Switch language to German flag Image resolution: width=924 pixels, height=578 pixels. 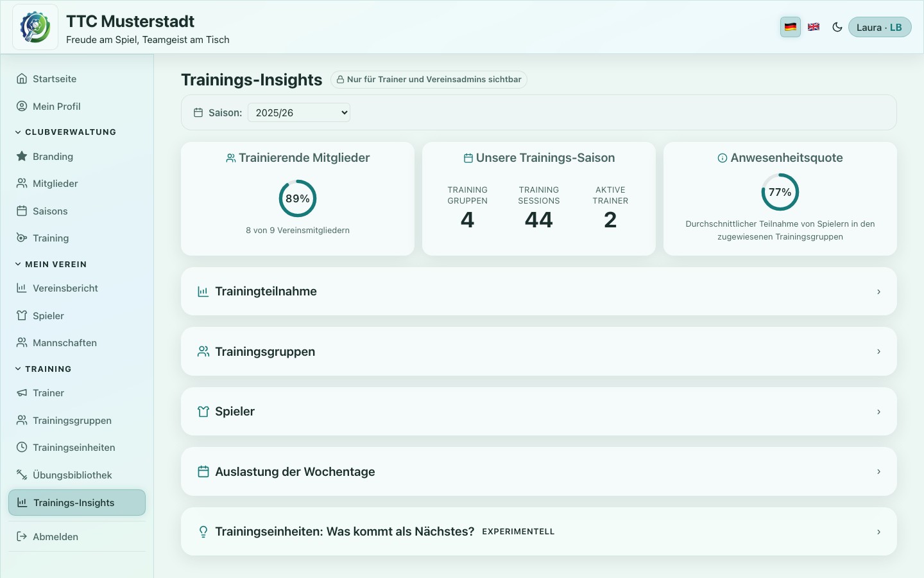(x=791, y=27)
